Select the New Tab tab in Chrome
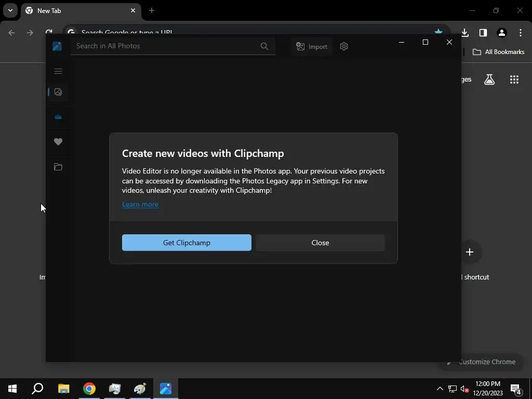Screen dimensions: 532x399 [81, 11]
